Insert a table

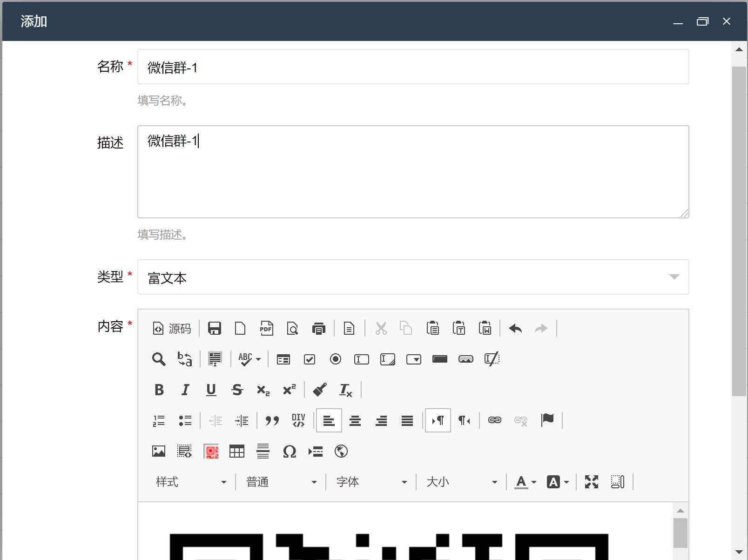pyautogui.click(x=237, y=451)
